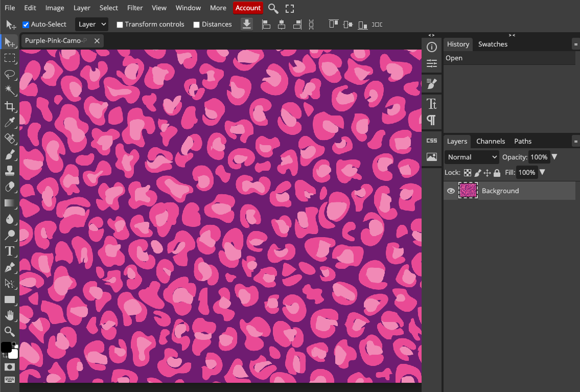Open the CSS panel icon
This screenshot has height=392, width=580.
pyautogui.click(x=432, y=141)
